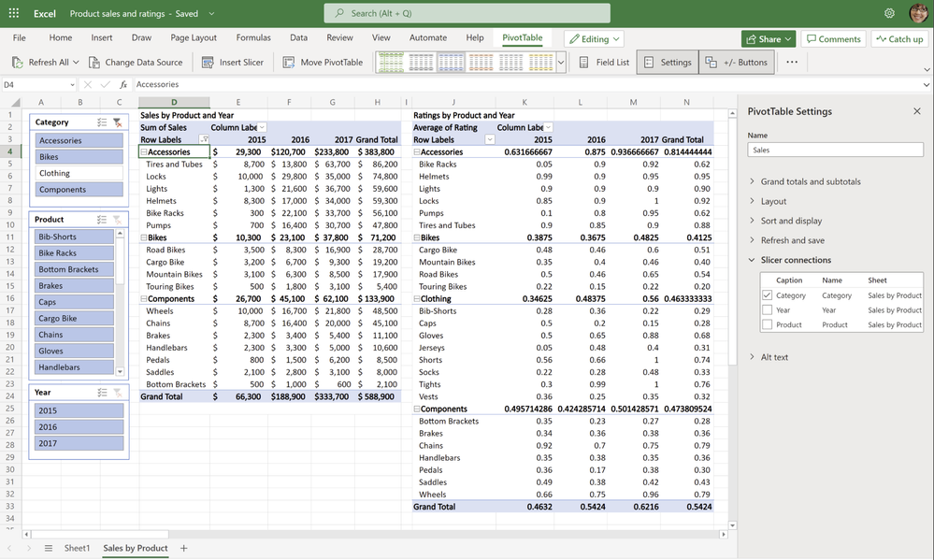
Task: Click the Comments button
Action: click(833, 39)
